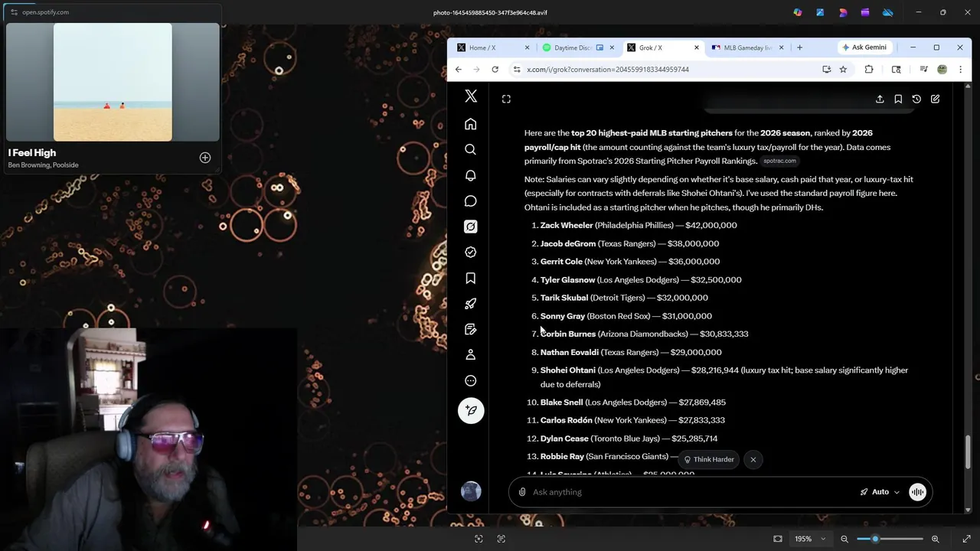Share the Grok conversation
This screenshot has width=980, height=551.
[x=880, y=99]
